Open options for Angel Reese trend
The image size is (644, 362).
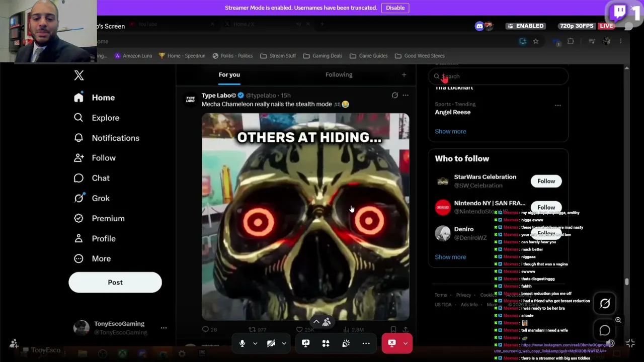click(x=557, y=105)
